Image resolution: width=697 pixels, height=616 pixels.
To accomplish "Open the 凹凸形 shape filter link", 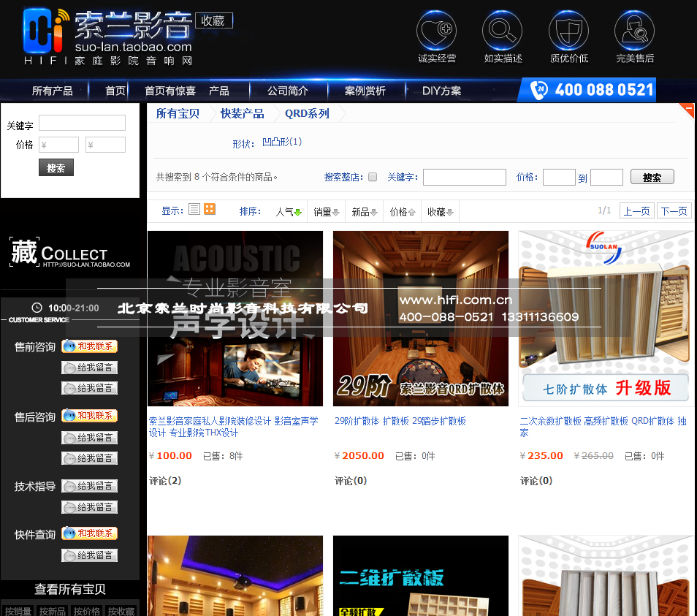I will pos(281,142).
